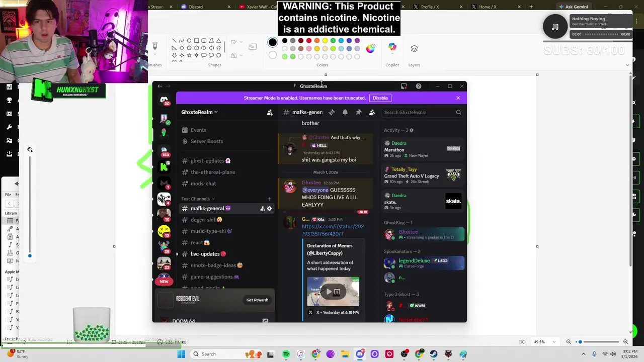This screenshot has width=644, height=362.
Task: Click the invite people icon beside GhxsteRealm
Action: [x=270, y=112]
